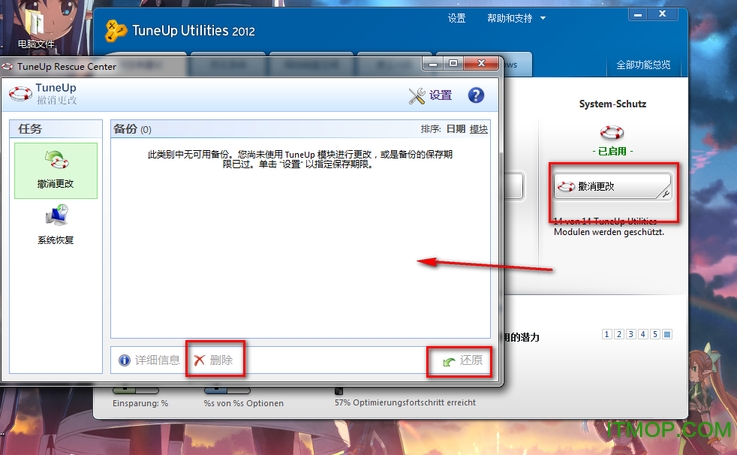
Task: Click the blue help question mark icon
Action: coord(476,95)
